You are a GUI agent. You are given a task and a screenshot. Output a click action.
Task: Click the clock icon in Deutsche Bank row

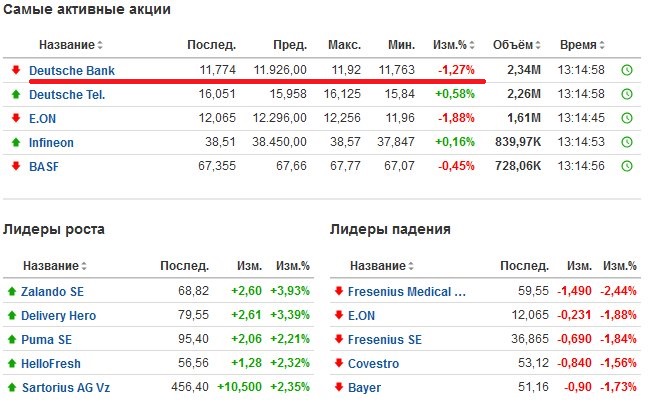[x=627, y=70]
